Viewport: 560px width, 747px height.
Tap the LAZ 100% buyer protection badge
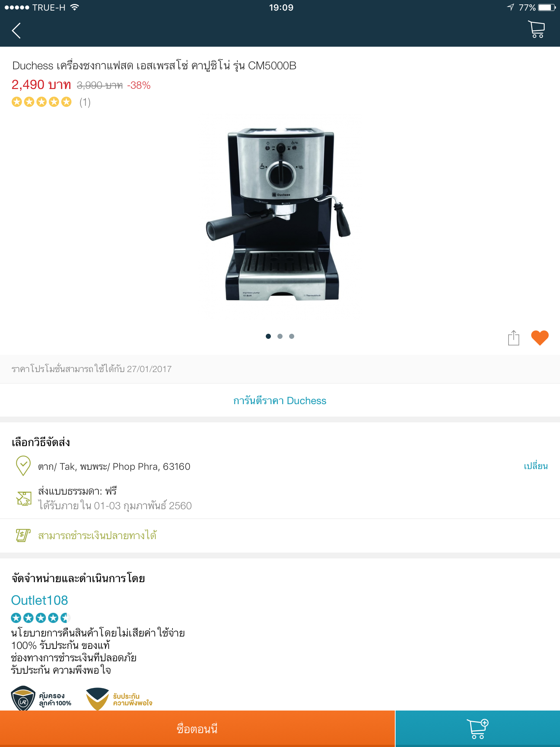point(41,698)
